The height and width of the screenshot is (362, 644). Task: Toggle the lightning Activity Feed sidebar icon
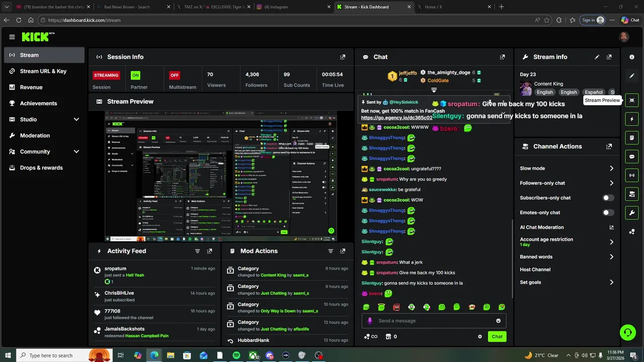pyautogui.click(x=632, y=119)
